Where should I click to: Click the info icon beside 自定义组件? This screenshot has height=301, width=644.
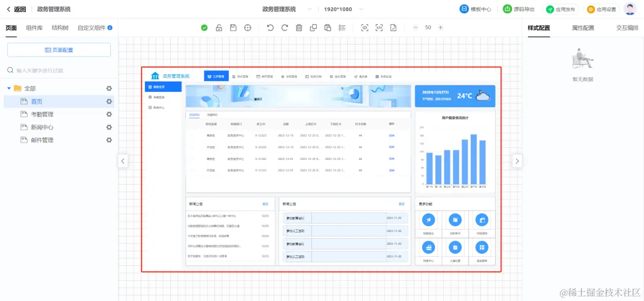[110, 28]
